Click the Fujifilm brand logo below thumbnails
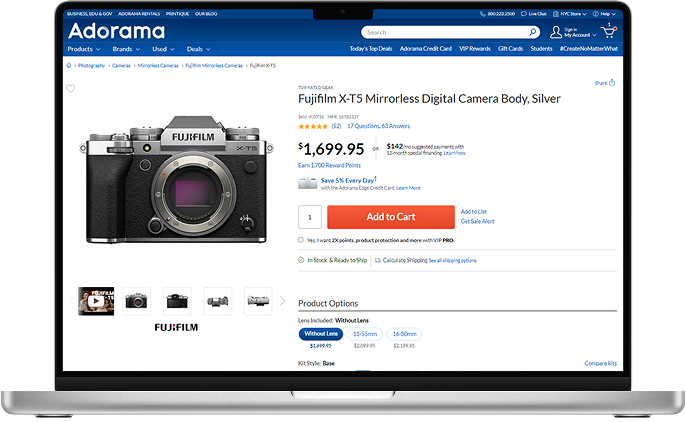The image size is (686, 422). pyautogui.click(x=176, y=328)
